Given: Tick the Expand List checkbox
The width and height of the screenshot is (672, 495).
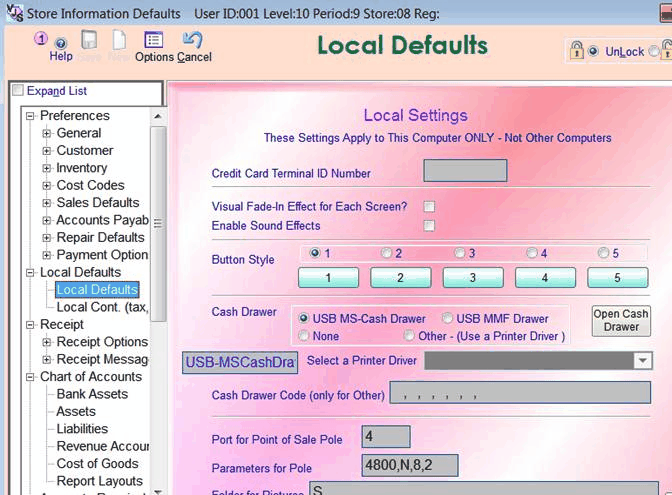Looking at the screenshot, I should click(18, 90).
